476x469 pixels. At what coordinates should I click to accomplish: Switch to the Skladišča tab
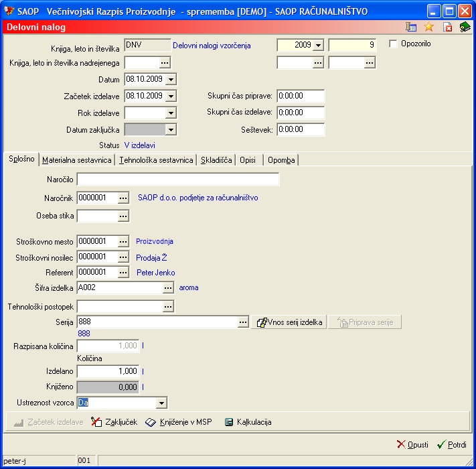[x=216, y=160]
